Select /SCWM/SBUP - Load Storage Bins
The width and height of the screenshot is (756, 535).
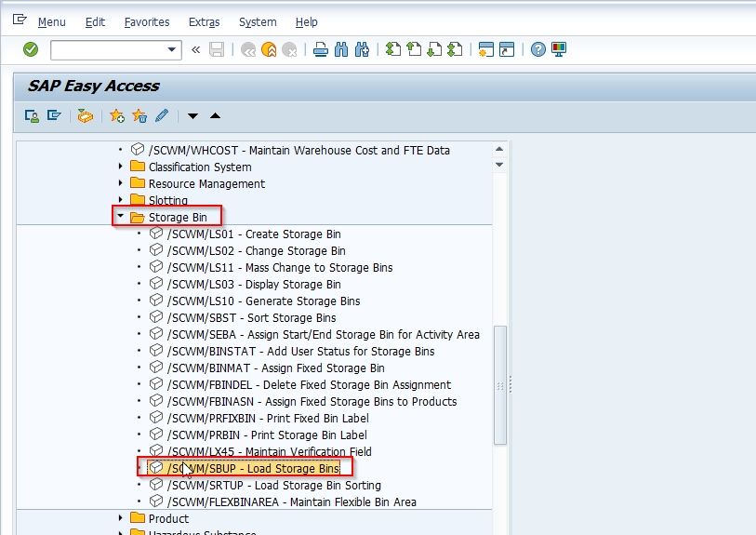pos(254,468)
